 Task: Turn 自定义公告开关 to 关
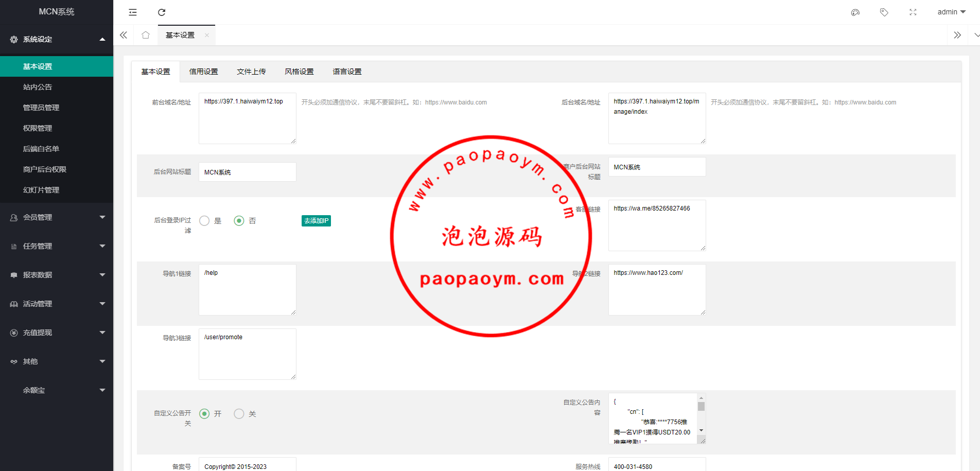click(239, 414)
